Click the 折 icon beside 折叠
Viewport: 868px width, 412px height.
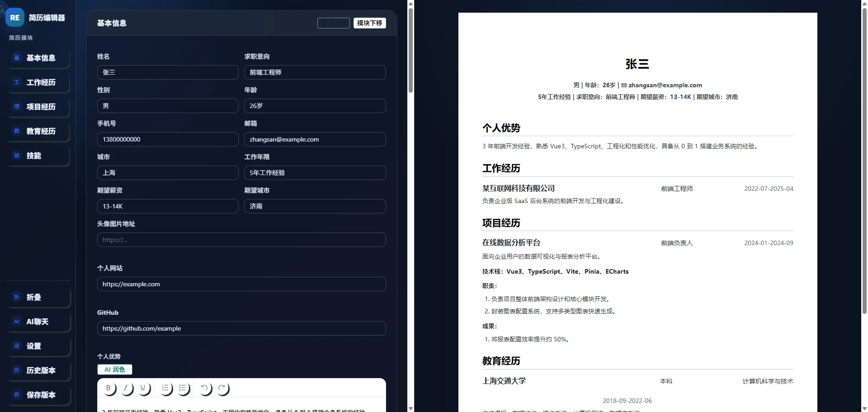pos(17,297)
